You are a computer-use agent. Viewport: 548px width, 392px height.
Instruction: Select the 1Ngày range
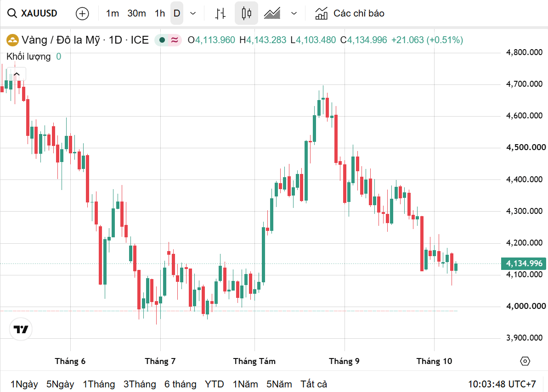point(24,384)
